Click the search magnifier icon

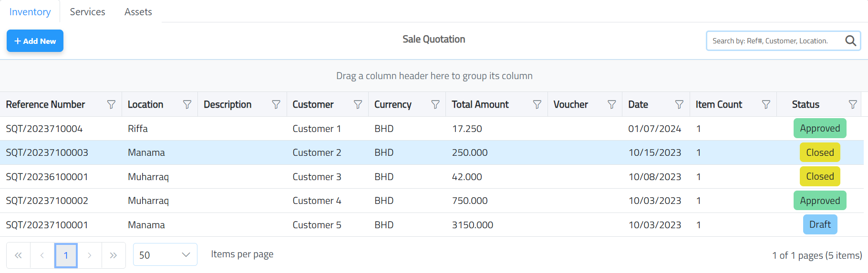(x=850, y=41)
